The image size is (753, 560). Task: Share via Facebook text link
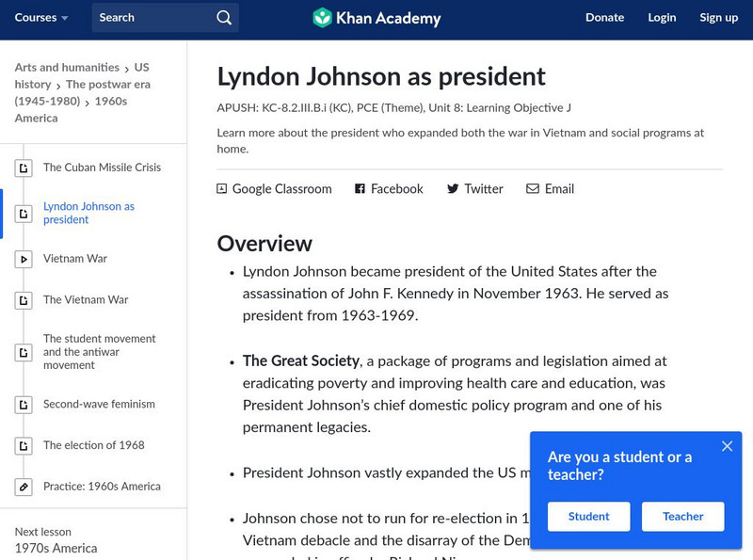click(396, 189)
